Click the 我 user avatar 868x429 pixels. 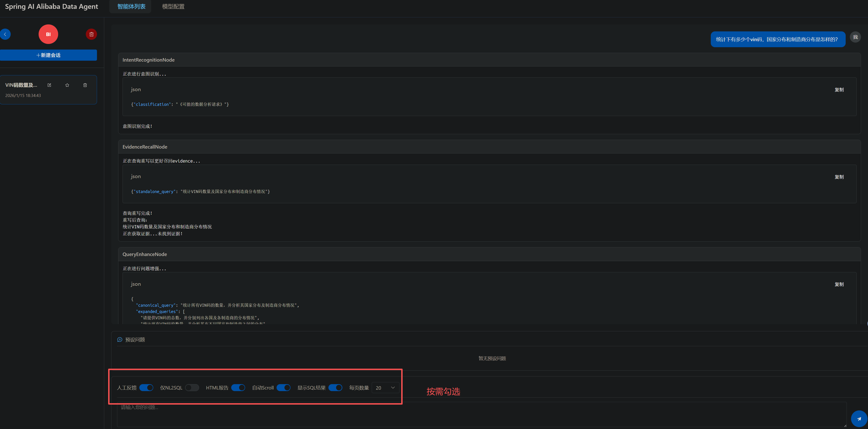pyautogui.click(x=855, y=37)
